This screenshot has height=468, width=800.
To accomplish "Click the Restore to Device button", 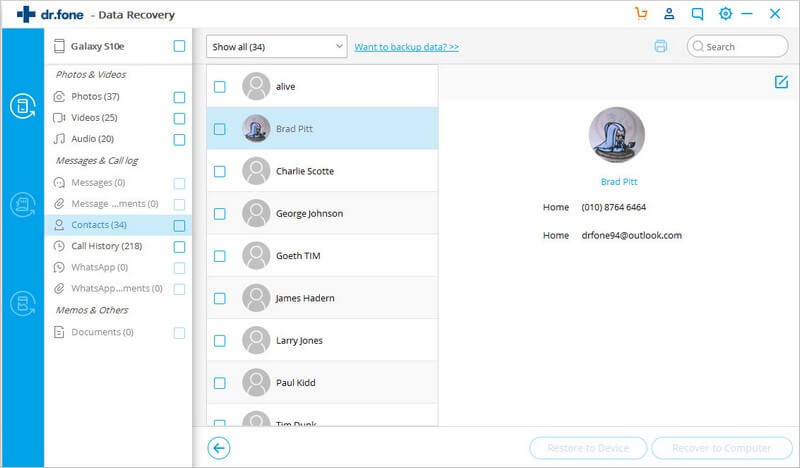I will [x=589, y=448].
